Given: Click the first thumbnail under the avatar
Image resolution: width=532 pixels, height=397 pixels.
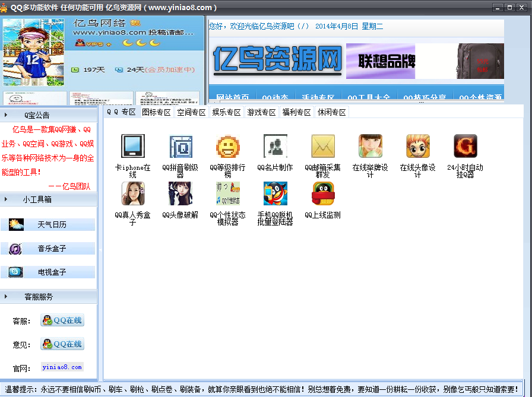Looking at the screenshot, I should 35,99.
